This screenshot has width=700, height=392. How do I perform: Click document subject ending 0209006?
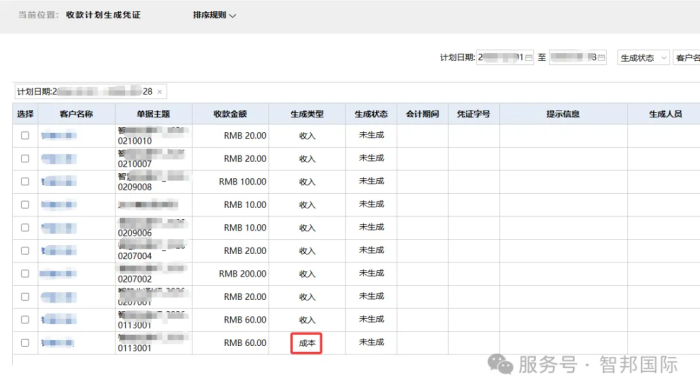tap(152, 228)
